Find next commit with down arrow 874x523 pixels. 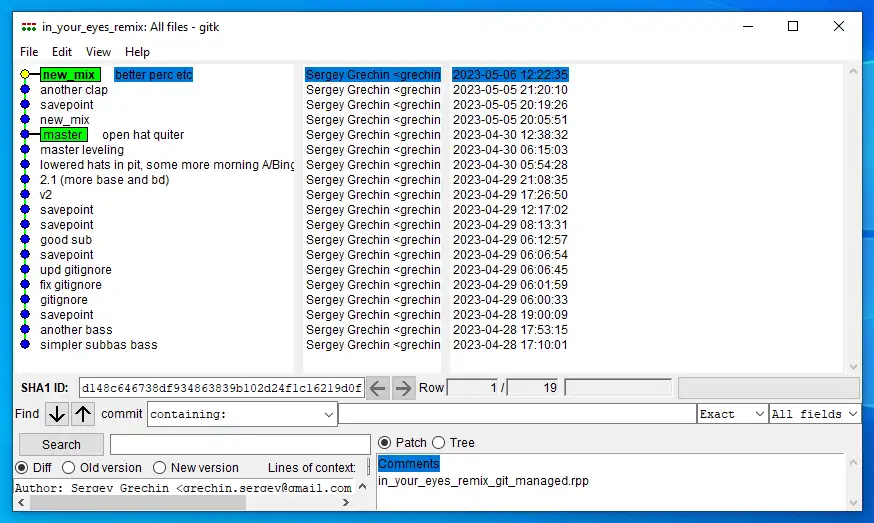57,414
